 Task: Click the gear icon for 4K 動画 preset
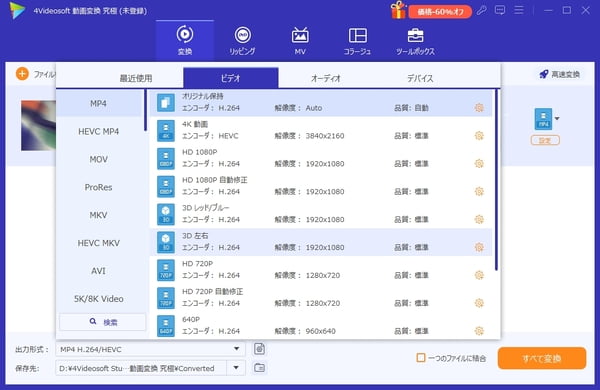[x=479, y=136]
